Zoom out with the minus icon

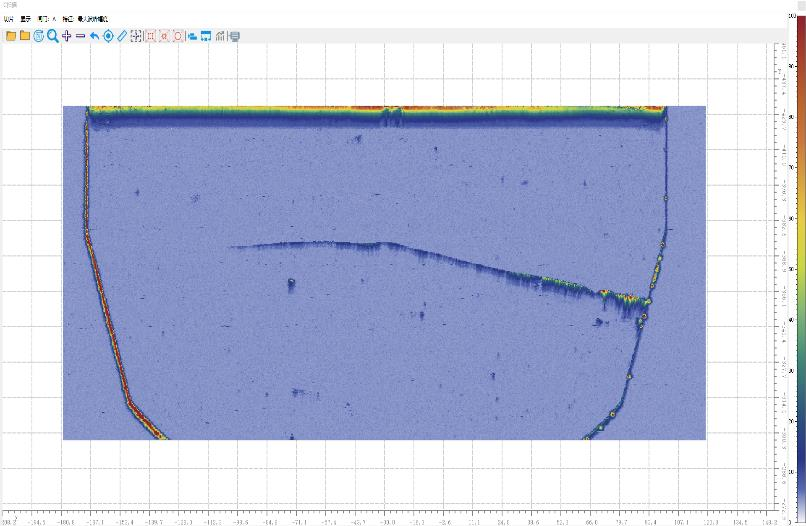tap(81, 36)
